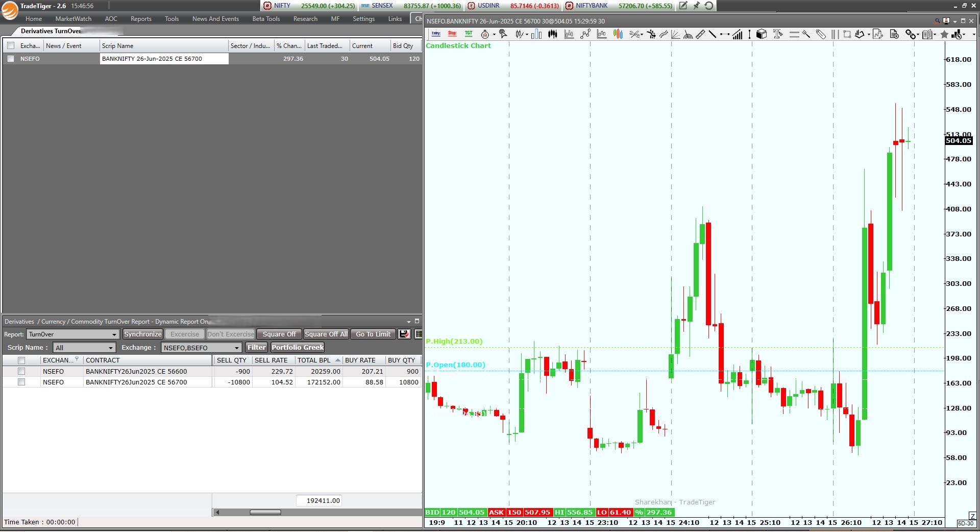This screenshot has height=532, width=980.
Task: Click the 3D cube icon
Action: coord(762,34)
